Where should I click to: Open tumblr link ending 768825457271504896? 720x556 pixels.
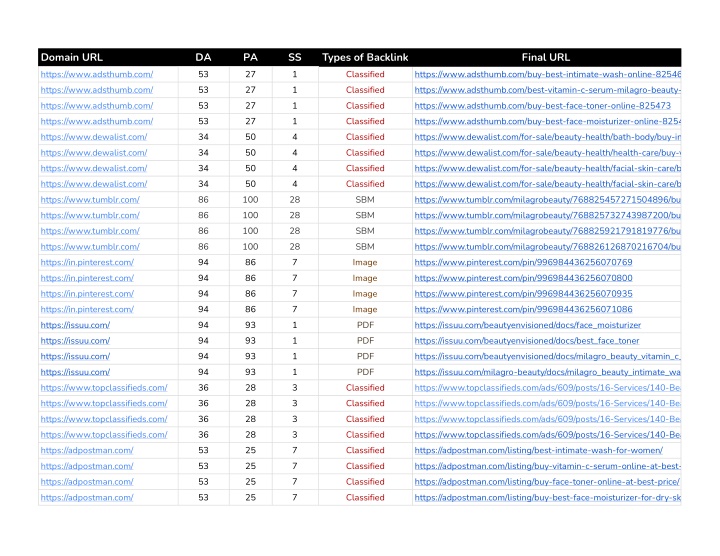(547, 200)
